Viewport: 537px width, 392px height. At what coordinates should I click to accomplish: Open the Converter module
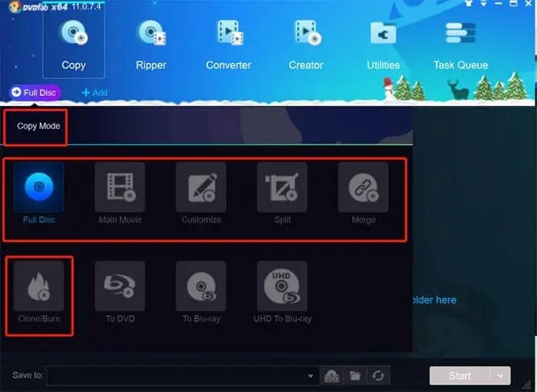point(229,44)
